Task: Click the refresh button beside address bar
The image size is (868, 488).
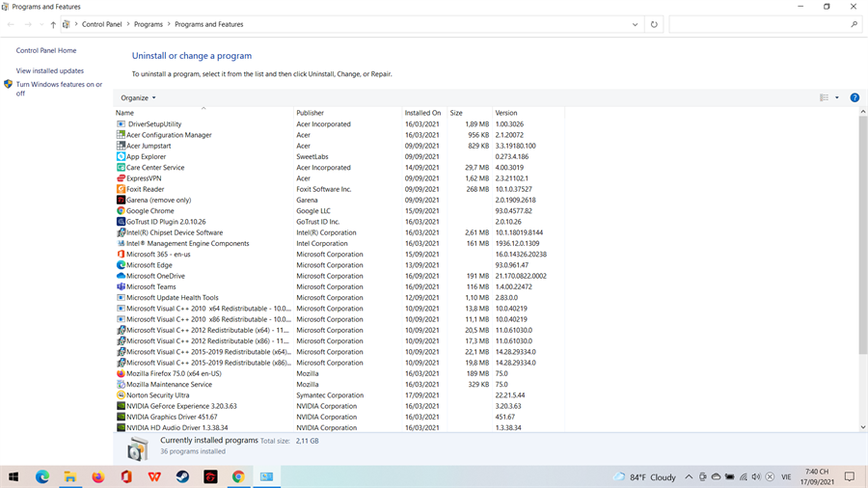Action: pyautogui.click(x=654, y=24)
